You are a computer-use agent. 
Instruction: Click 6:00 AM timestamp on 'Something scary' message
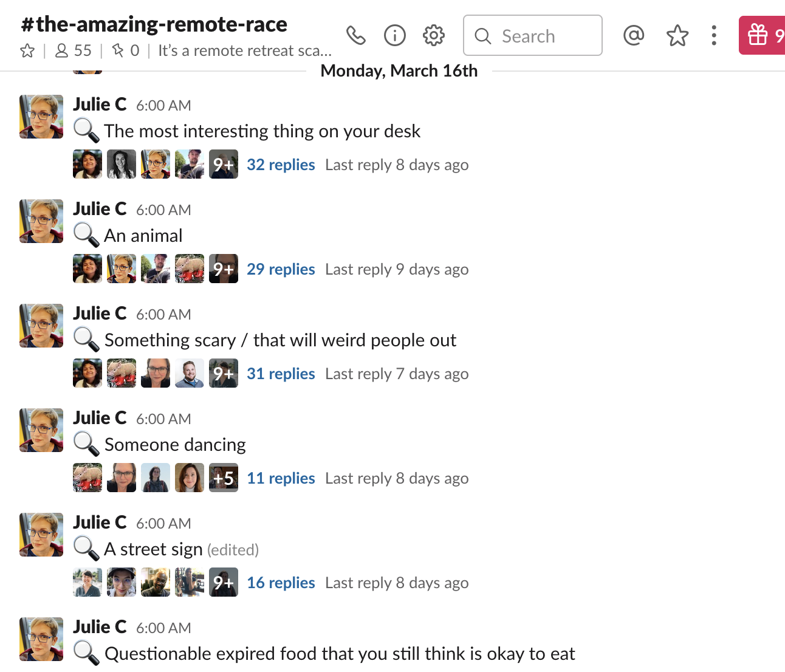[163, 315]
